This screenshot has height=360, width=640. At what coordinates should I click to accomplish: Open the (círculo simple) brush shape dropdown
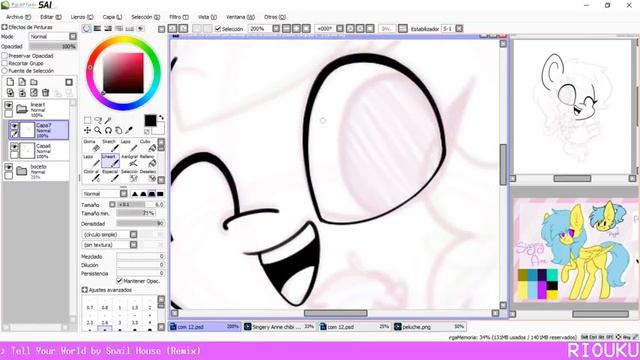[133, 234]
